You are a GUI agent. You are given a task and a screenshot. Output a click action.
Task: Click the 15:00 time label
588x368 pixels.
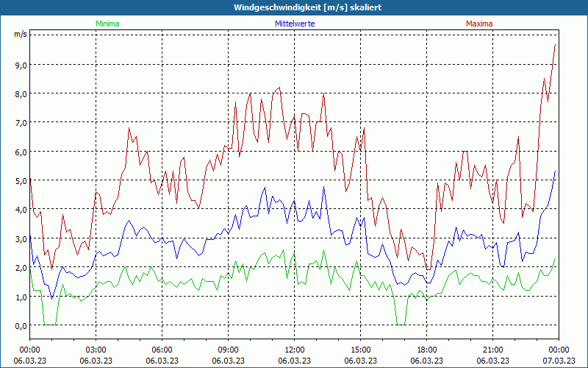[361, 350]
